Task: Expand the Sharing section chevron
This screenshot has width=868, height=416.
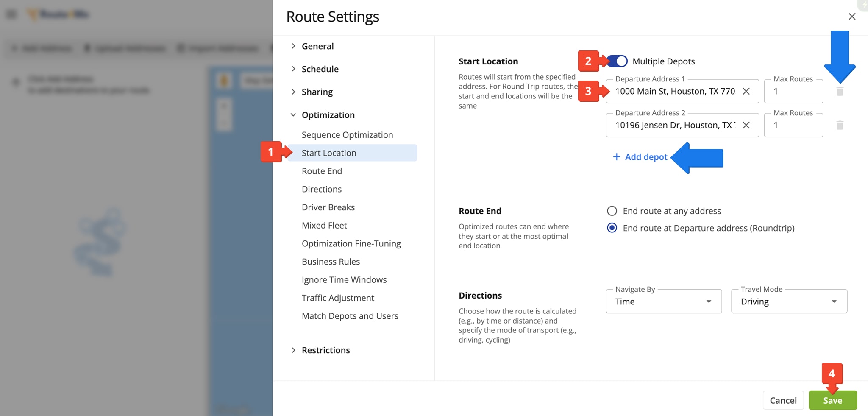Action: [x=293, y=92]
